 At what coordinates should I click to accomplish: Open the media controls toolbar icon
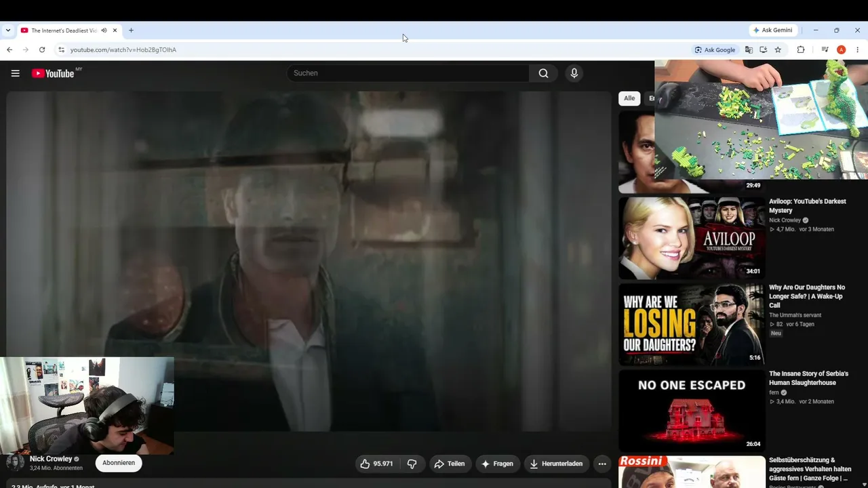click(825, 49)
